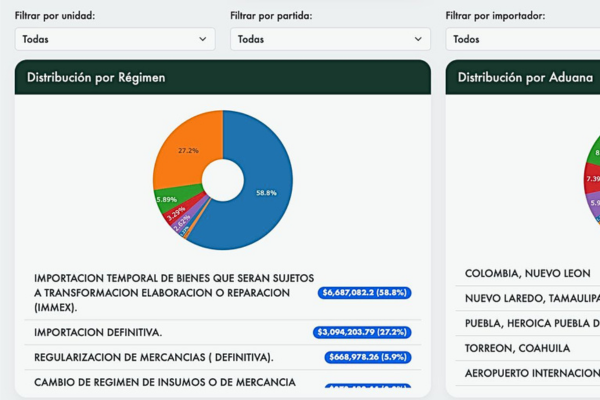
Task: Select the 'AEROPUERTO INTERNACIONAL' row
Action: click(x=528, y=373)
